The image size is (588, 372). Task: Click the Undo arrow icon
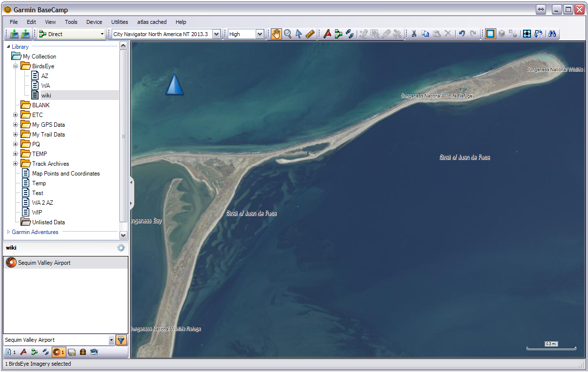pyautogui.click(x=462, y=34)
